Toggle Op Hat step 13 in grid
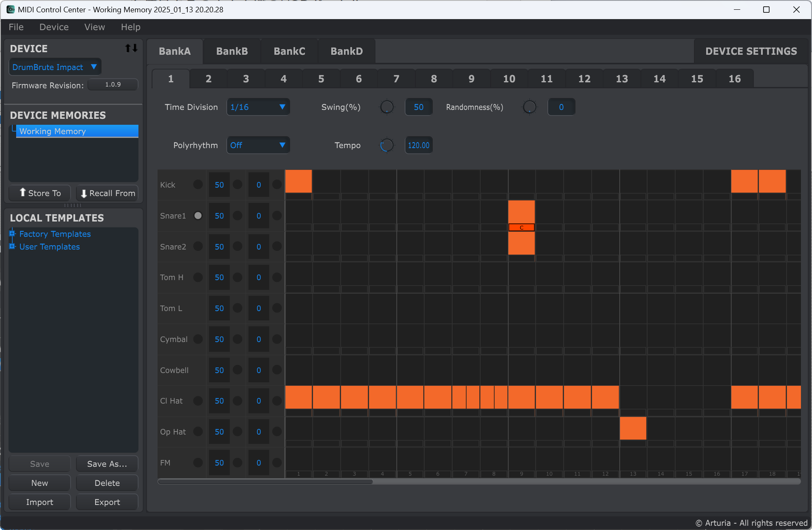Viewport: 812px width, 530px height. 633,428
